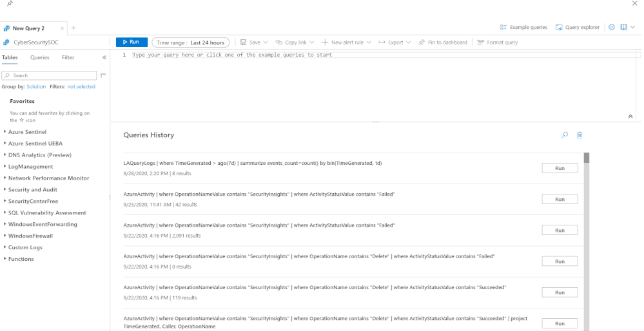The image size is (644, 331).
Task: Click the tables Search field
Action: tap(49, 75)
